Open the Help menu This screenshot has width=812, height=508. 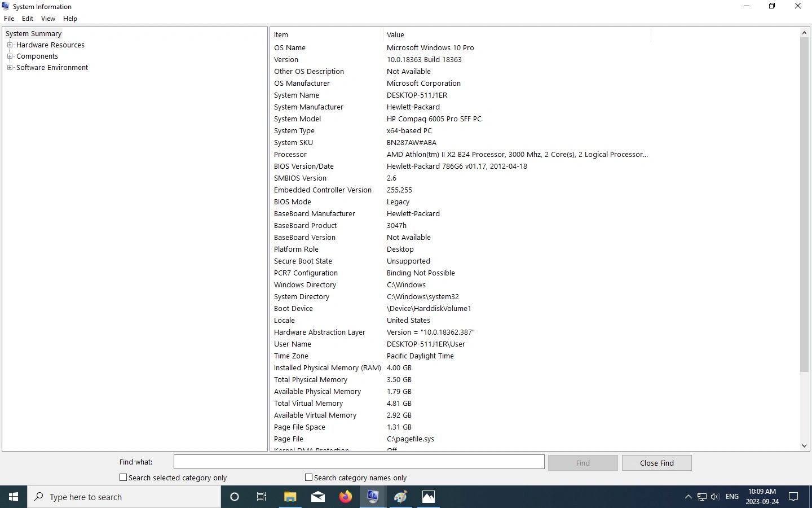pyautogui.click(x=70, y=19)
